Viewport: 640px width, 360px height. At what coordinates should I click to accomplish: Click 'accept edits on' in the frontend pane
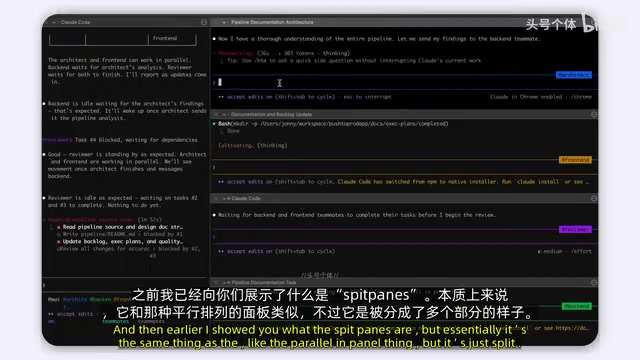[249, 182]
